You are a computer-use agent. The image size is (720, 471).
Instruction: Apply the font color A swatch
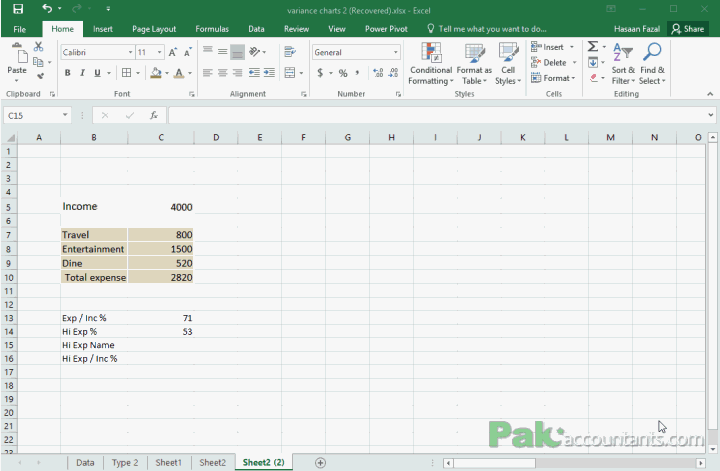tap(179, 73)
